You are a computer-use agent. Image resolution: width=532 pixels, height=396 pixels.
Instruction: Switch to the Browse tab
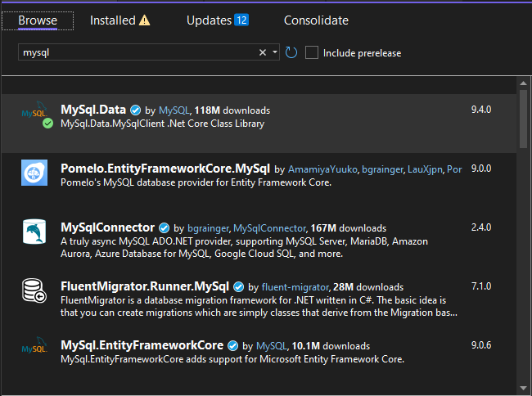[38, 20]
